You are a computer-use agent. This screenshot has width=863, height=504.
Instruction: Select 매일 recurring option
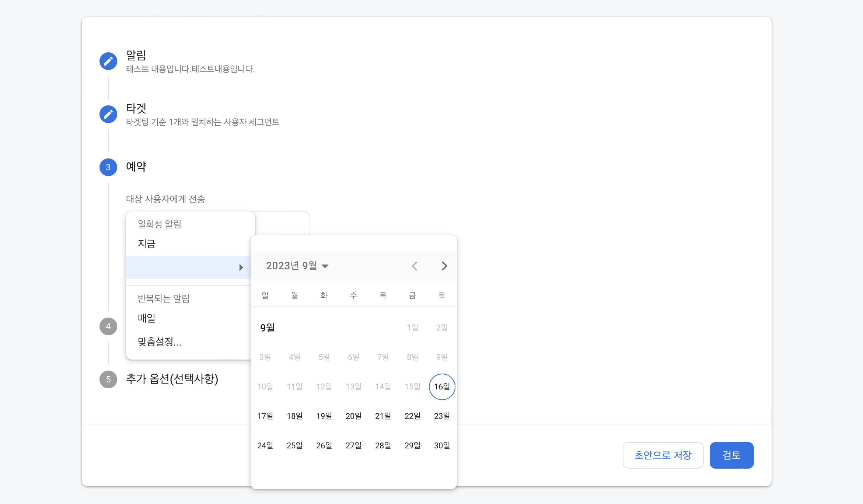147,318
